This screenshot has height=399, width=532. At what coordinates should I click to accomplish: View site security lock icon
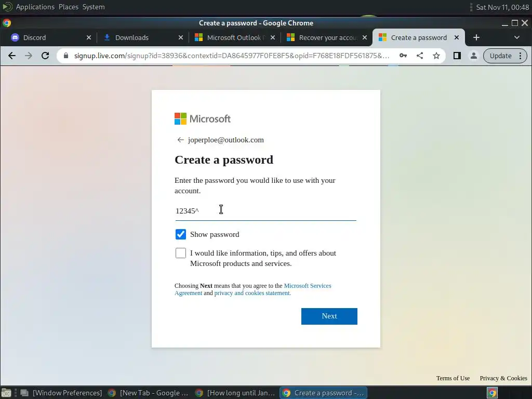(x=66, y=56)
